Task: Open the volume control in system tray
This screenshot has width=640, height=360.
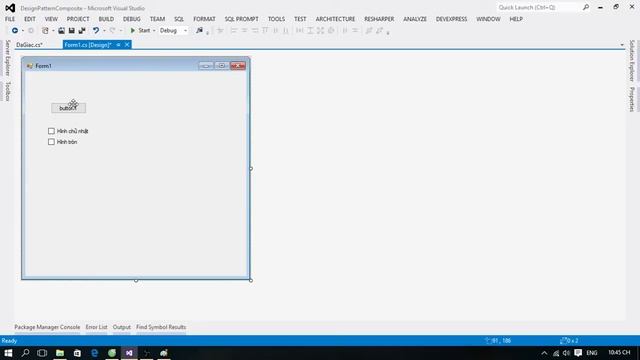Action: pyautogui.click(x=566, y=353)
